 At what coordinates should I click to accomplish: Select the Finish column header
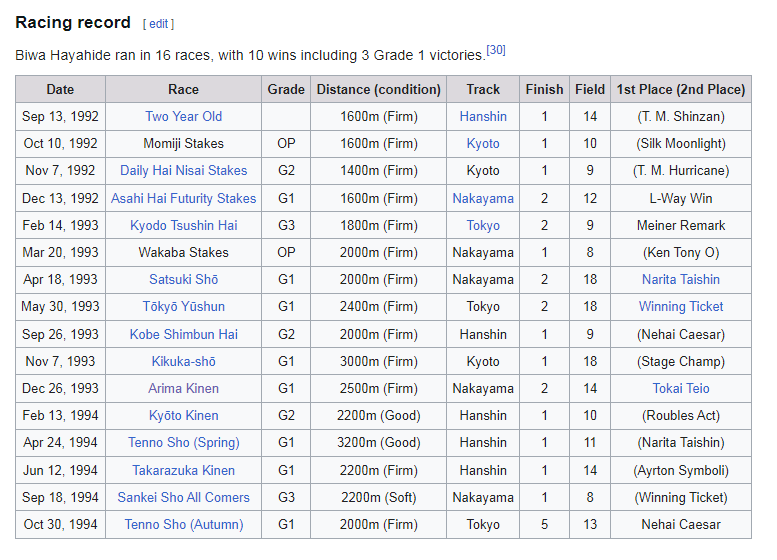click(x=545, y=89)
